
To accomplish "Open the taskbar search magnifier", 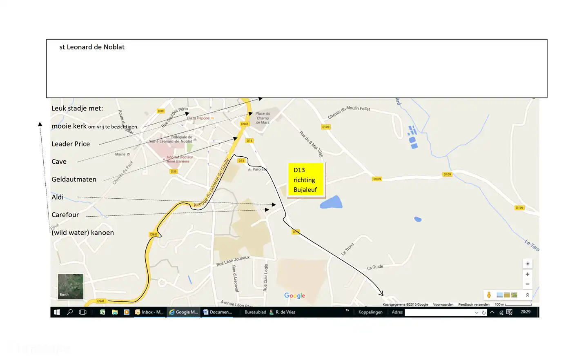I will click(70, 312).
